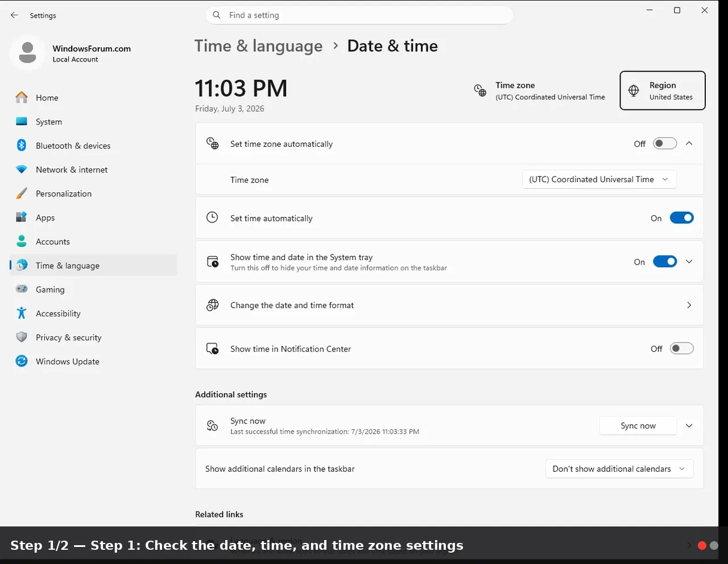Click the Bluetooth & devices icon
Image resolution: width=728 pixels, height=564 pixels.
22,145
